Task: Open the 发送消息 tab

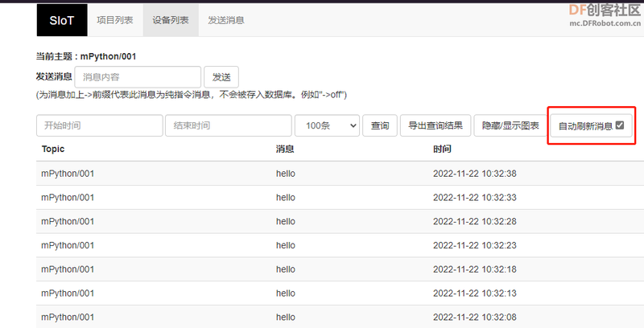Action: (x=226, y=20)
